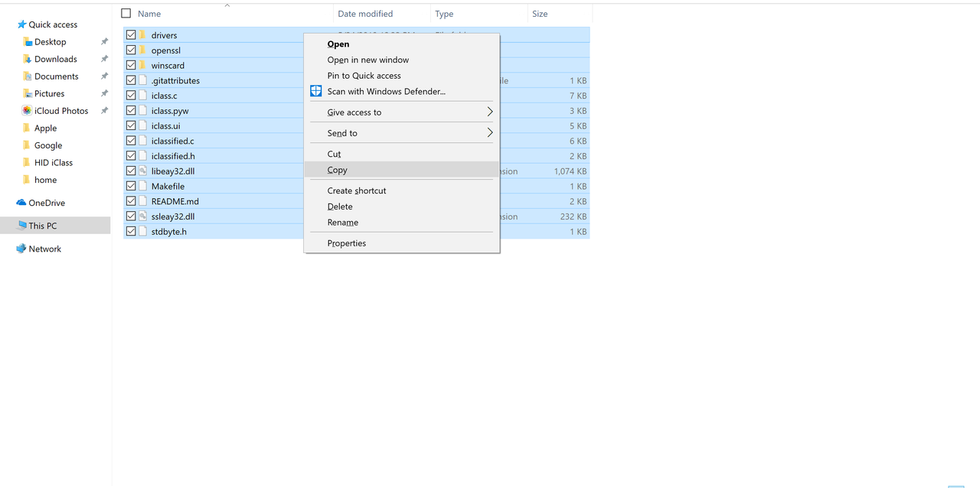Sort by the Type column header
This screenshot has height=488, width=980.
[444, 14]
